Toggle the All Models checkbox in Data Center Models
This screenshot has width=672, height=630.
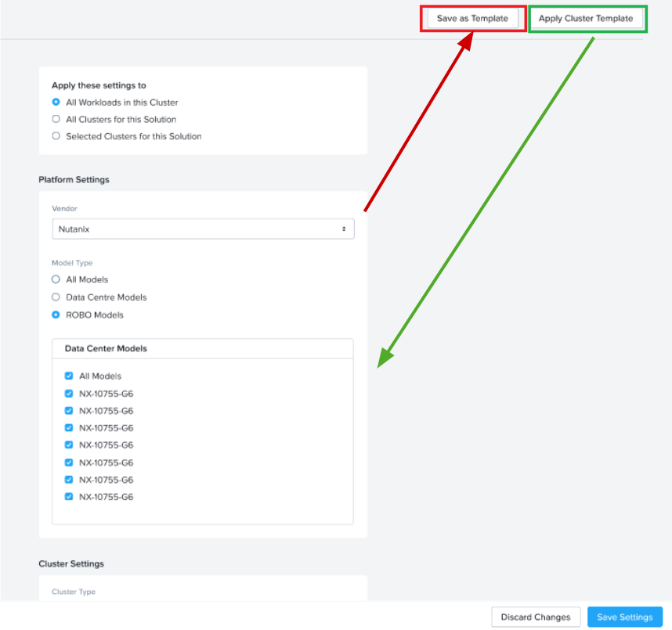tap(69, 376)
